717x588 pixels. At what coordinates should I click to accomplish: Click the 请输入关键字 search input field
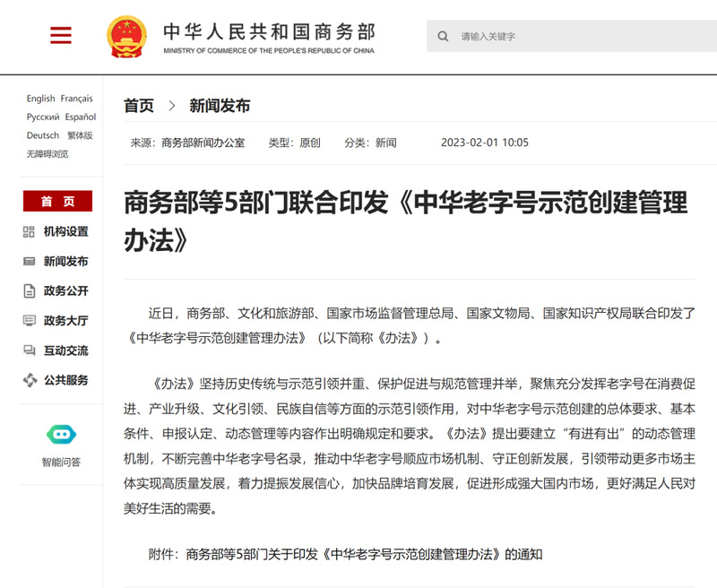tap(572, 36)
